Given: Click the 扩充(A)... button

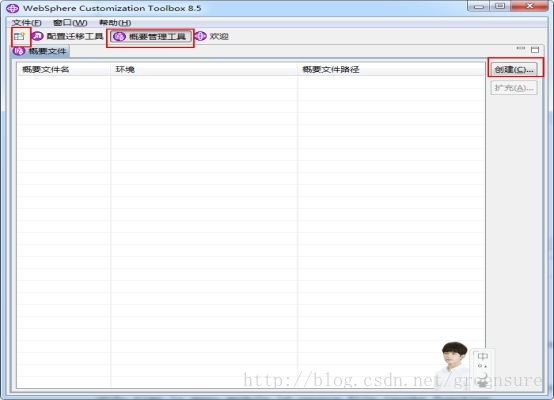Looking at the screenshot, I should click(x=514, y=88).
